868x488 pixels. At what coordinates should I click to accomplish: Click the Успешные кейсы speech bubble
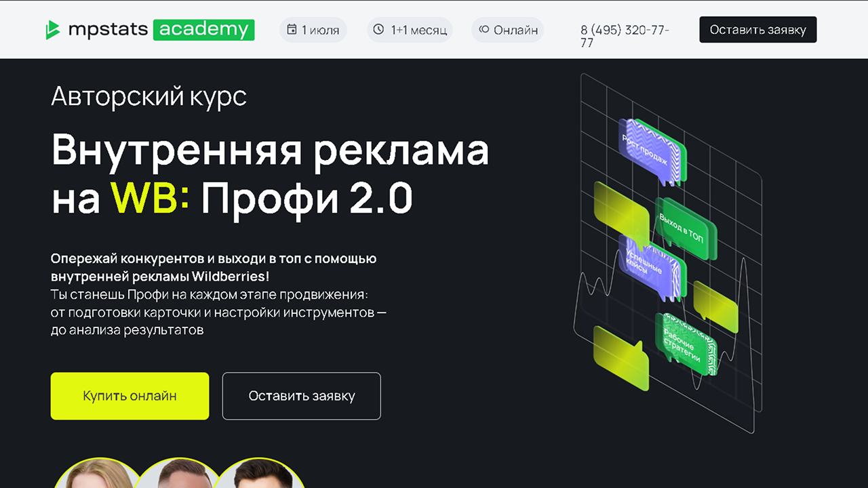click(651, 268)
